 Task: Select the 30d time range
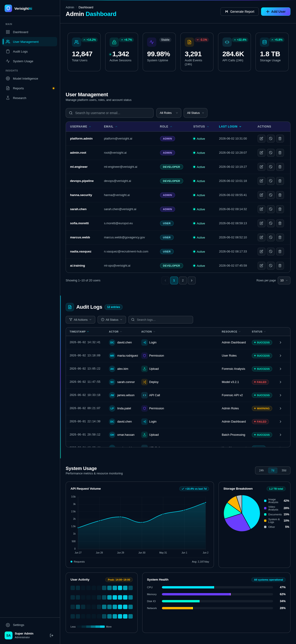tap(284, 470)
